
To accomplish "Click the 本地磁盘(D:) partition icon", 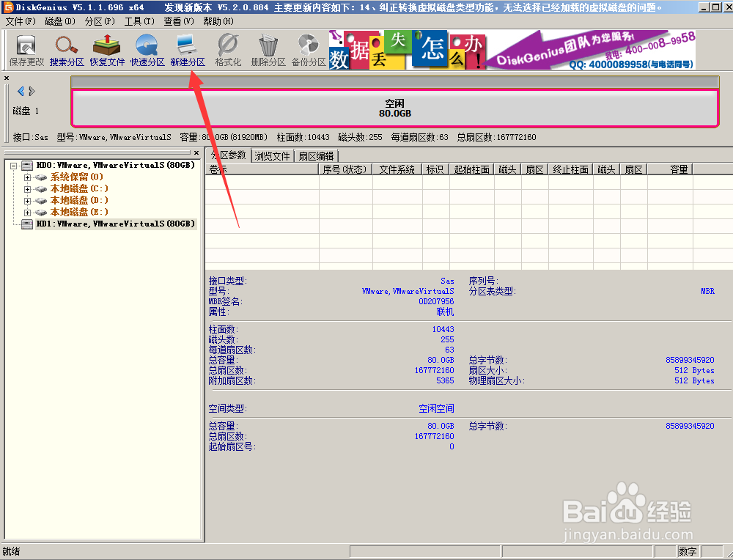I will 40,201.
